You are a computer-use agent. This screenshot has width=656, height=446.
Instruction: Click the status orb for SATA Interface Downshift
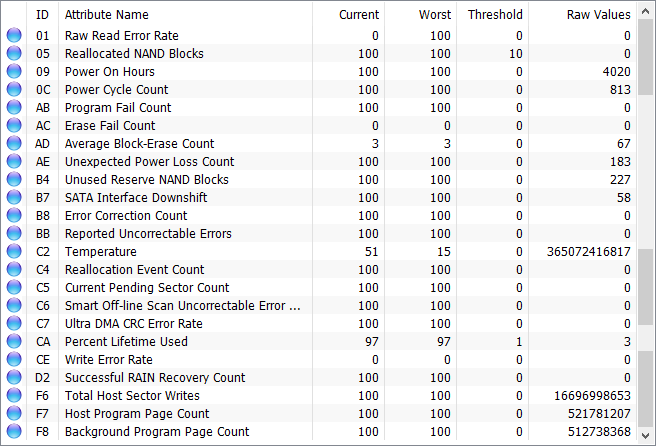click(14, 197)
